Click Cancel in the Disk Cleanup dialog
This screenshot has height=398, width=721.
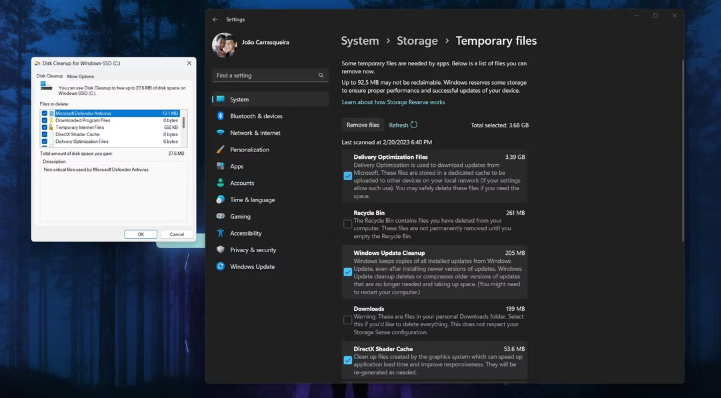tap(177, 234)
